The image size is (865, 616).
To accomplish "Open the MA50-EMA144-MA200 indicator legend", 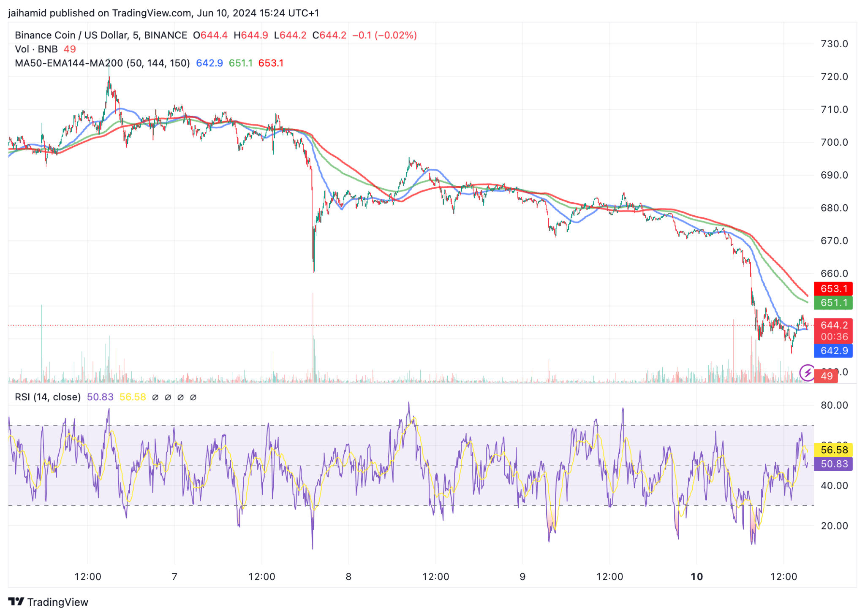I will [x=102, y=63].
